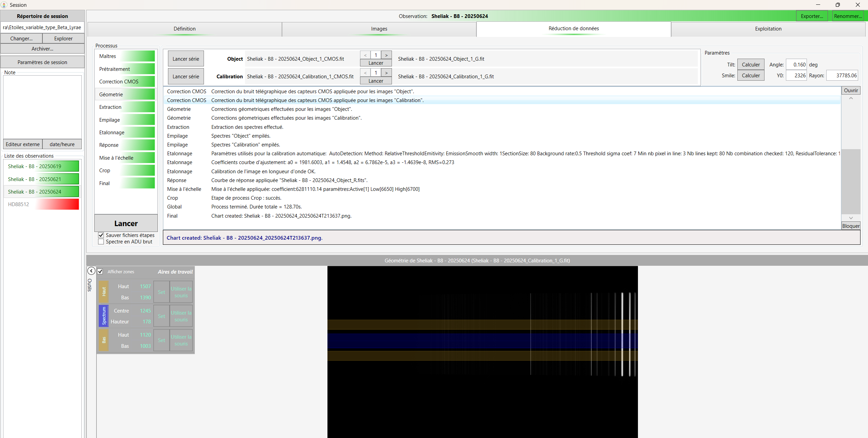Switch to the Exploitation tab

(768, 29)
